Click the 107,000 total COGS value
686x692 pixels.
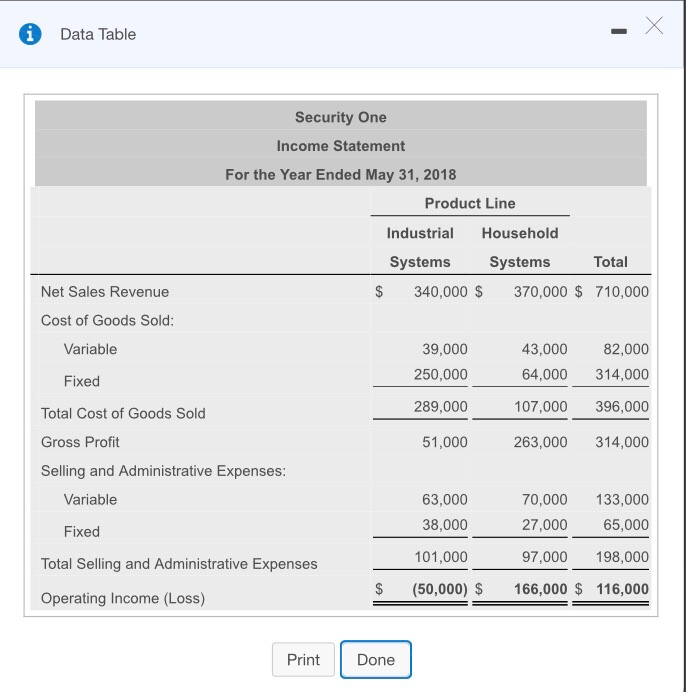pyautogui.click(x=540, y=406)
